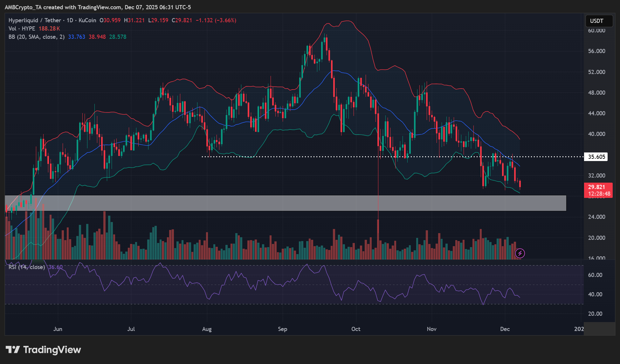Click the Dec label on time axis
Image resolution: width=620 pixels, height=364 pixels.
point(505,329)
